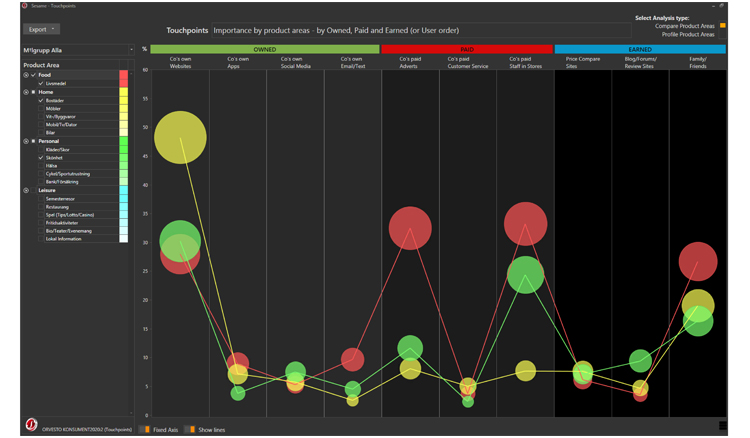This screenshot has height=438, width=750.
Task: Toggle the Show lines option
Action: tap(191, 429)
